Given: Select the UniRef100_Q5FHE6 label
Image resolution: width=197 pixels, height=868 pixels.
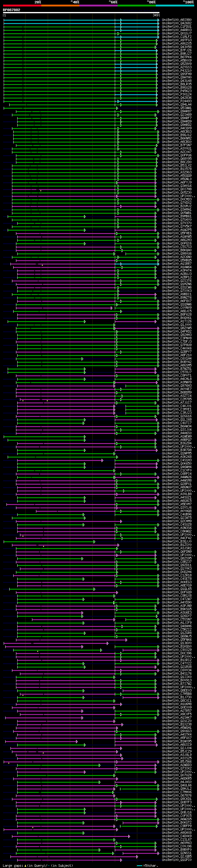Looking at the screenshot, I should click(177, 233).
